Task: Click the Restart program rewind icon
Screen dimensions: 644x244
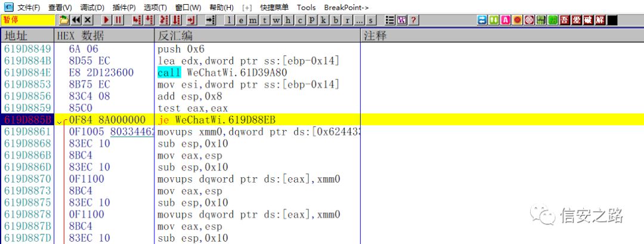Action: click(x=76, y=20)
